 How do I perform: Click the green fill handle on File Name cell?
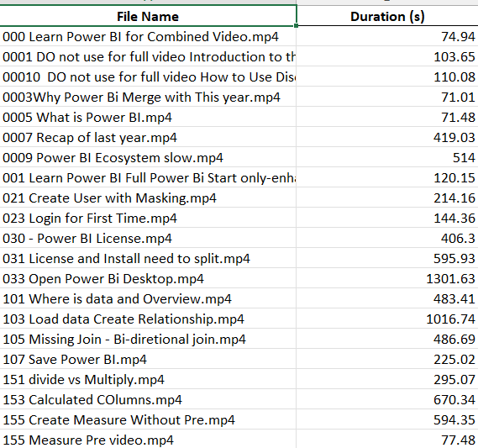pos(296,25)
